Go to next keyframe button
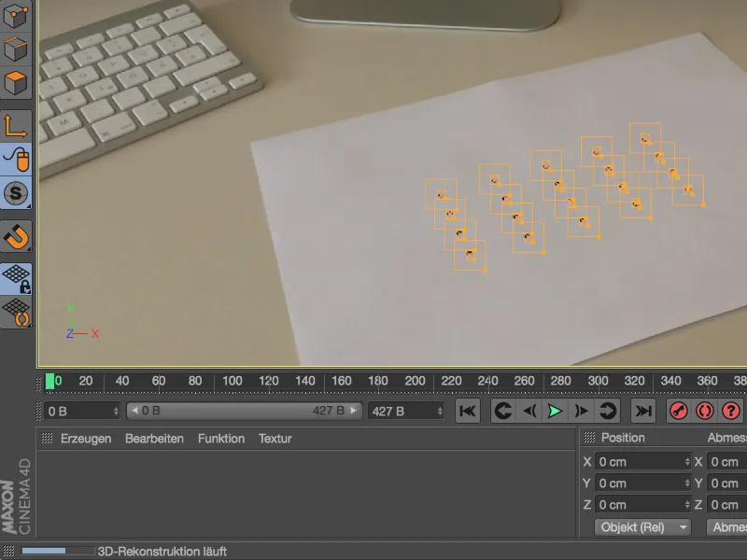747x560 pixels. pyautogui.click(x=608, y=411)
